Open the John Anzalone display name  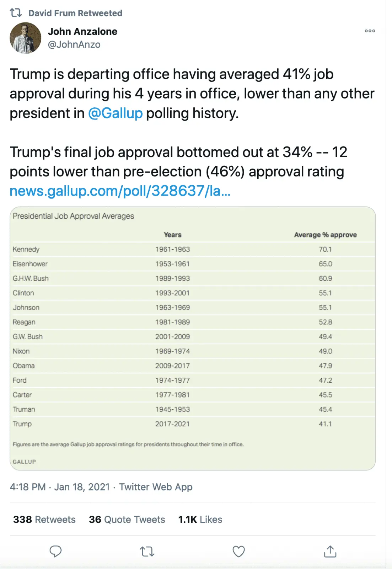point(82,32)
